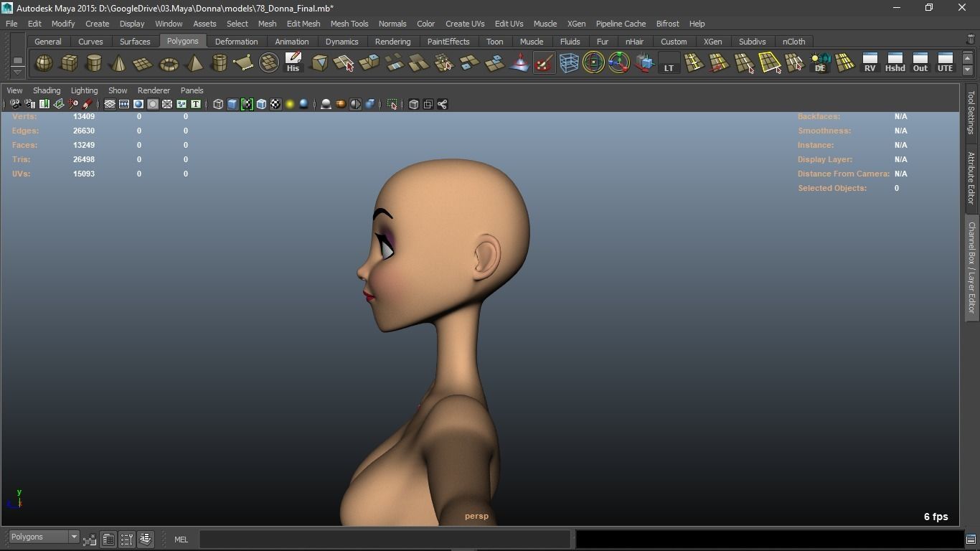This screenshot has height=551, width=980.
Task: Click the DE shelf icon
Action: pyautogui.click(x=820, y=63)
